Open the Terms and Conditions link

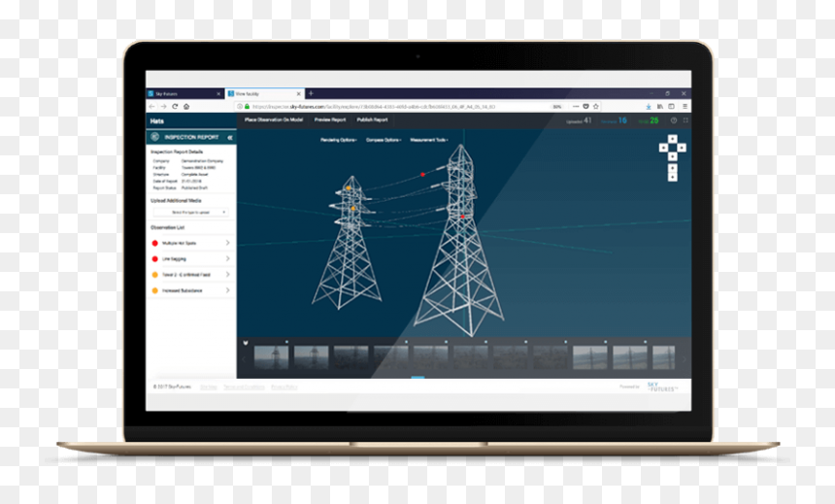[x=244, y=386]
